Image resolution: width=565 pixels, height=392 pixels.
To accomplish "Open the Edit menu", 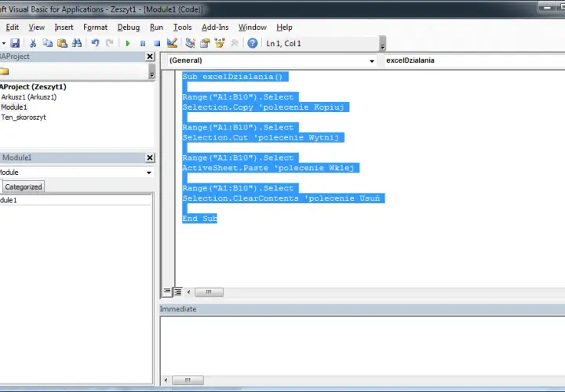I will click(13, 27).
